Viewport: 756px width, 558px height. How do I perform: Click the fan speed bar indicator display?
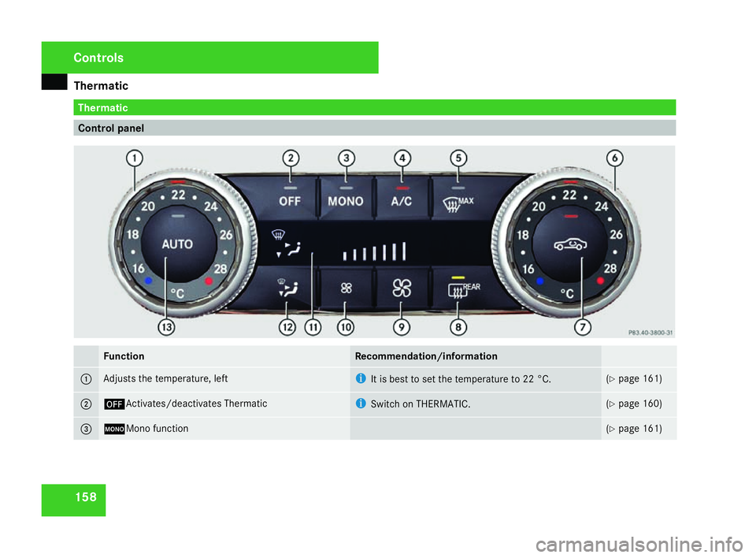pyautogui.click(x=374, y=251)
